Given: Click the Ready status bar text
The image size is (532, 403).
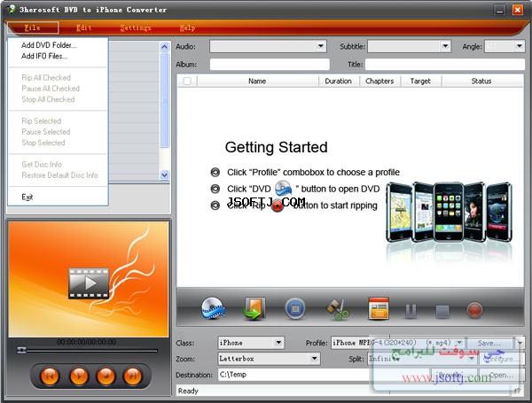Looking at the screenshot, I should [x=188, y=391].
